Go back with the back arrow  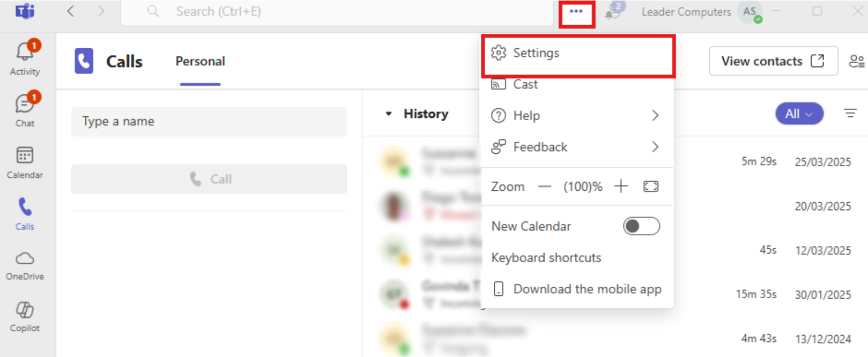click(70, 11)
